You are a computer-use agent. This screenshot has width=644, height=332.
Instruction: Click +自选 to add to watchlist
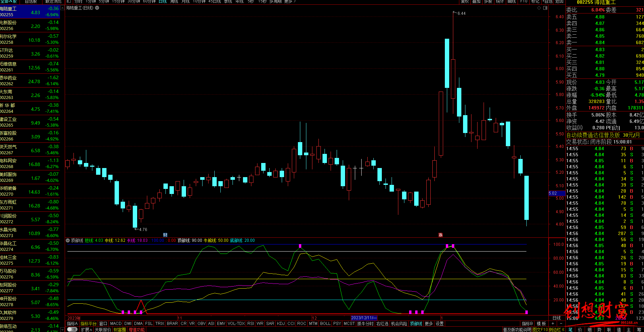click(x=547, y=1)
